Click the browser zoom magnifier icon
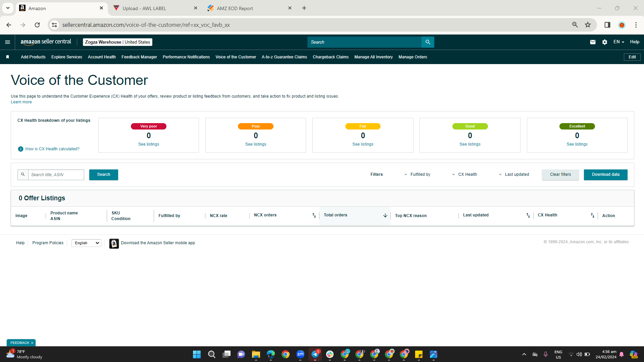The image size is (644, 362). click(x=575, y=25)
